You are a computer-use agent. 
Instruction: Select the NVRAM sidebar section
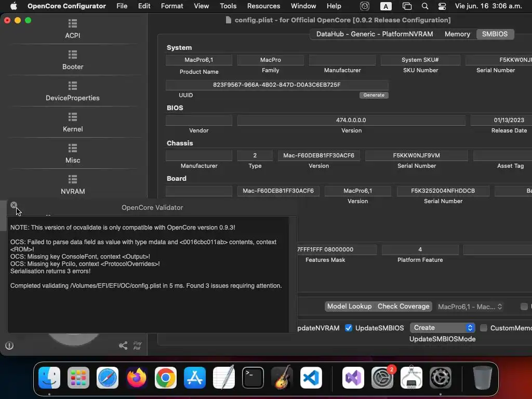point(73,185)
